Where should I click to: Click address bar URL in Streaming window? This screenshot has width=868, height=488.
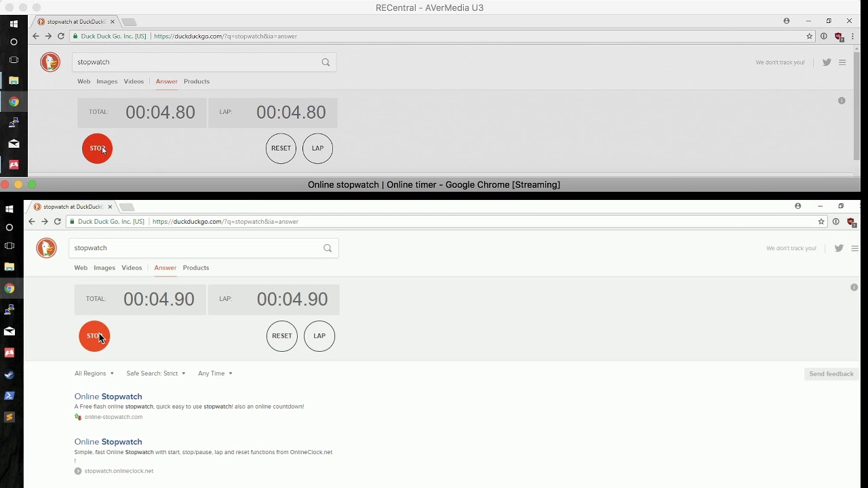click(226, 222)
